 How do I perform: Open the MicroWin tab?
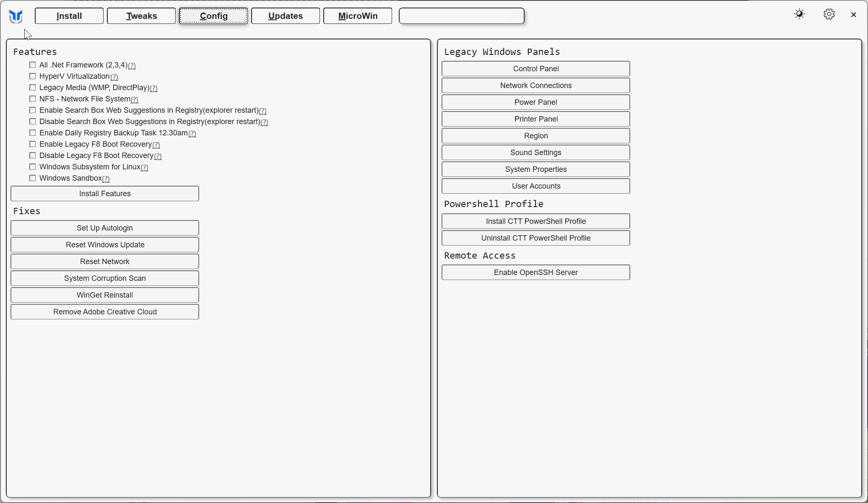(x=358, y=16)
